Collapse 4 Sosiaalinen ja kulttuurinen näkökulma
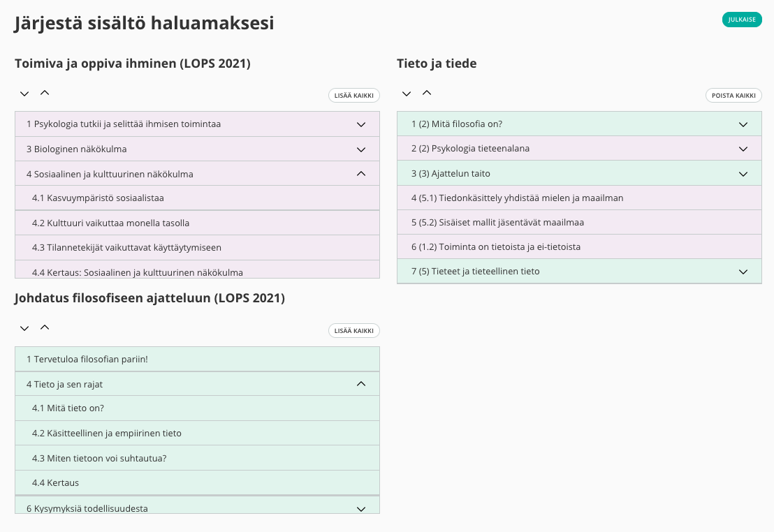Image resolution: width=774 pixels, height=532 pixels. [x=361, y=174]
